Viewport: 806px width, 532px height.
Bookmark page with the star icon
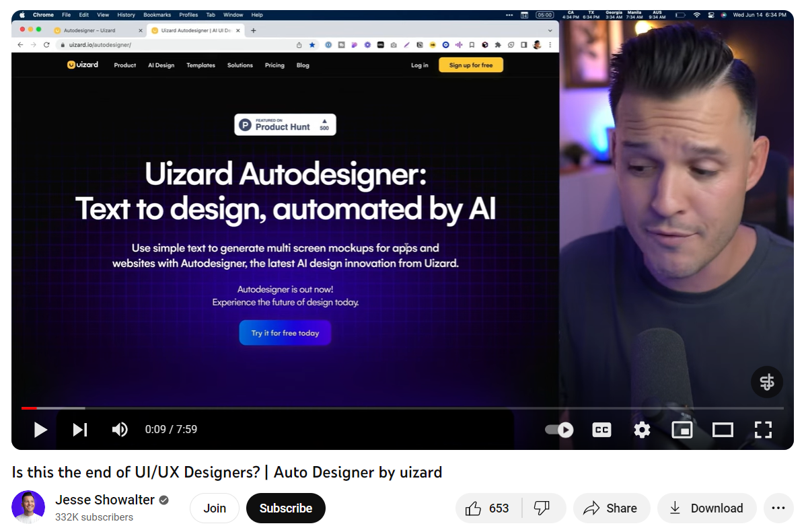[312, 44]
